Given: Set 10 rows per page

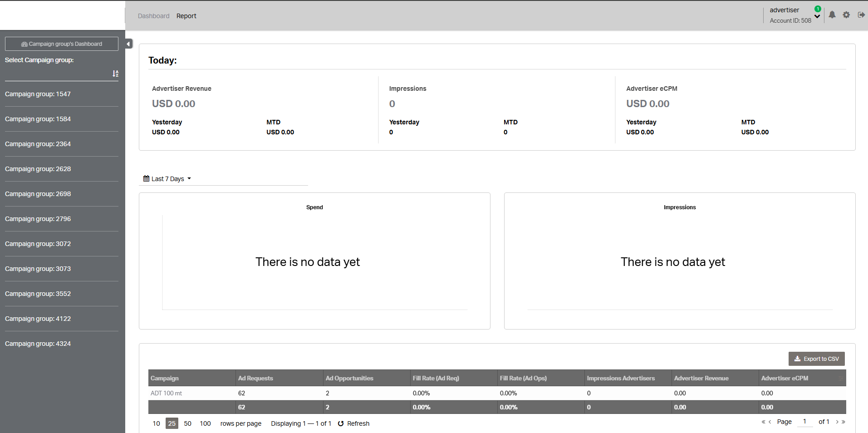Looking at the screenshot, I should click(156, 423).
